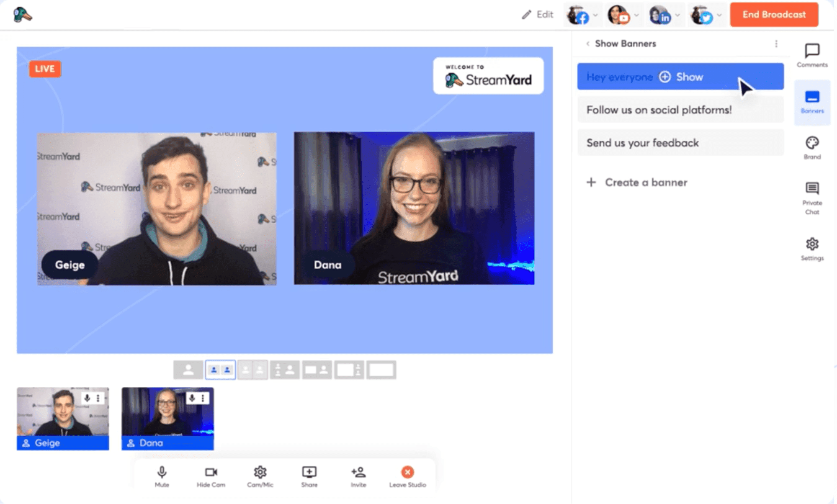Select 'Follow us on social platforms!' banner
The width and height of the screenshot is (837, 504).
click(x=680, y=110)
